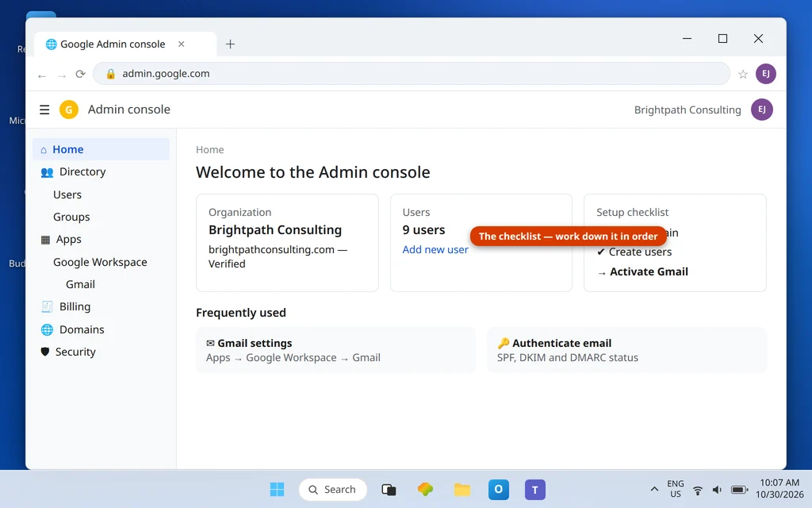Click the yellow G Admin console logo
The image size is (812, 508).
point(69,110)
